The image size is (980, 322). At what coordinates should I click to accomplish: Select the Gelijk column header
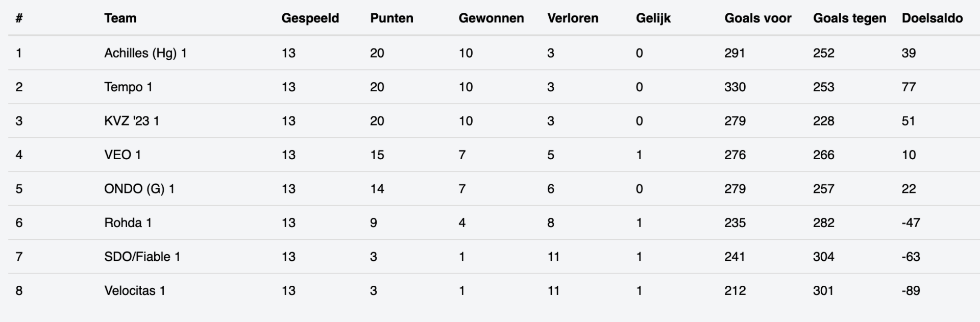coord(653,18)
